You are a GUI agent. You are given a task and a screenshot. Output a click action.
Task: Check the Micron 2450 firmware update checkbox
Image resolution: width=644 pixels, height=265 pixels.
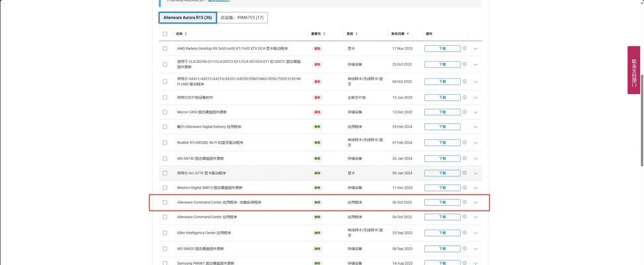tap(165, 112)
